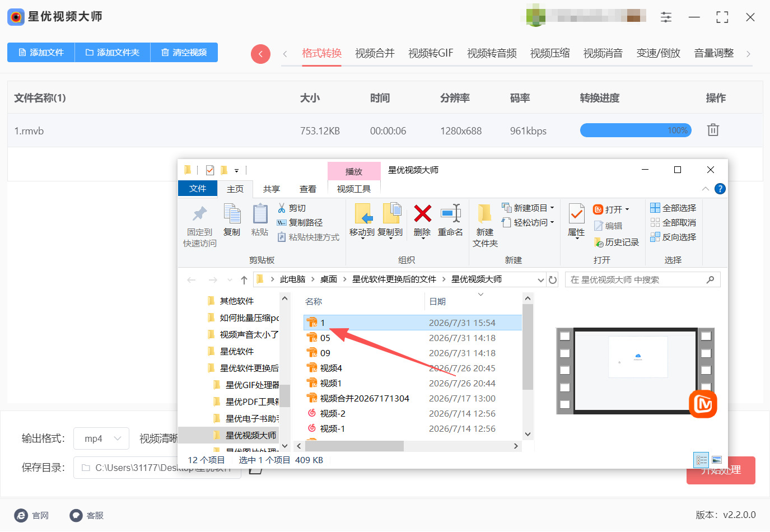770x532 pixels.
Task: Click History command in ribbon
Action: coord(617,242)
